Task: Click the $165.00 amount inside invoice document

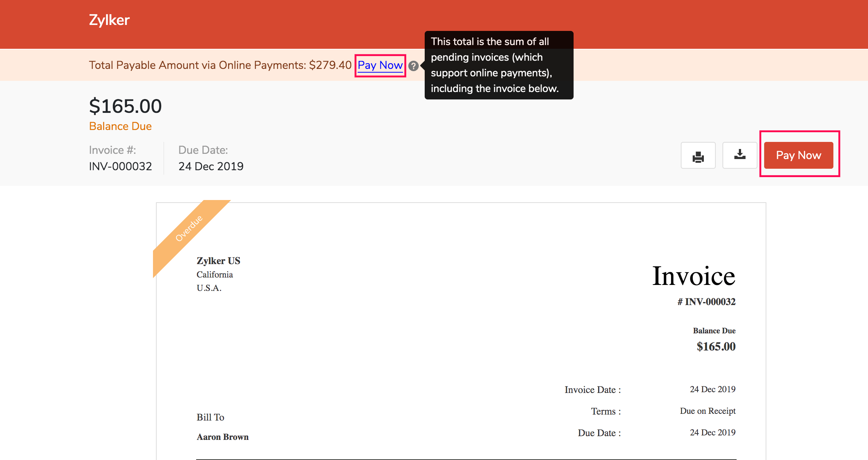Action: pos(716,346)
